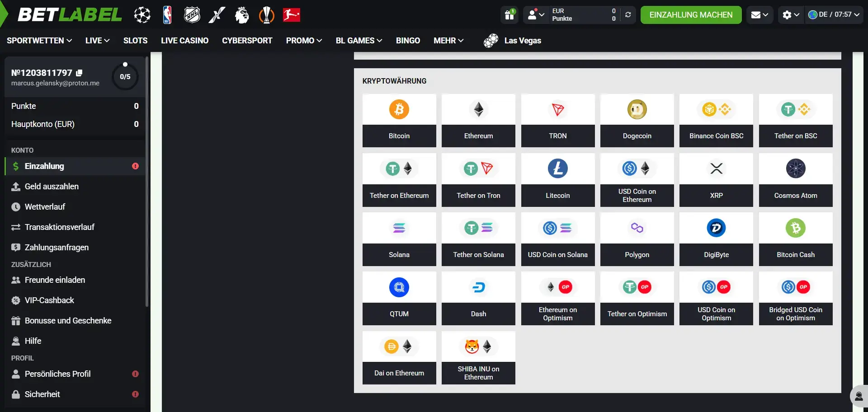Open Wettverlauf in the sidebar
Viewport: 868px width, 412px height.
coord(75,207)
